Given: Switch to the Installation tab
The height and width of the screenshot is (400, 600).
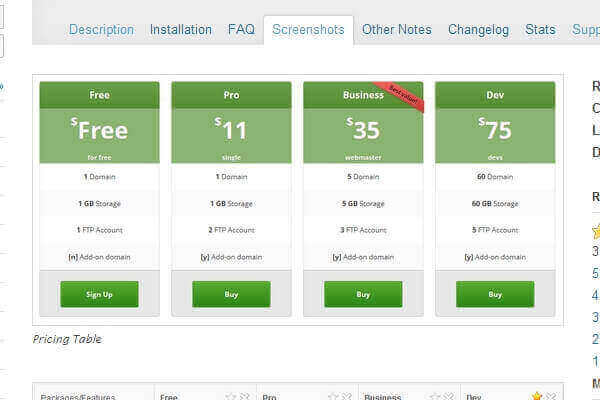Looking at the screenshot, I should tap(181, 30).
